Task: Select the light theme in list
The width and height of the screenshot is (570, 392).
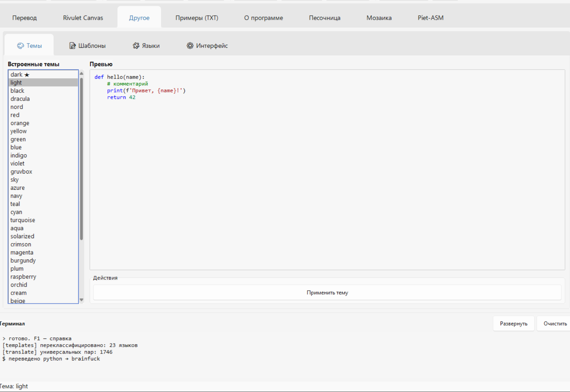Action: click(43, 83)
